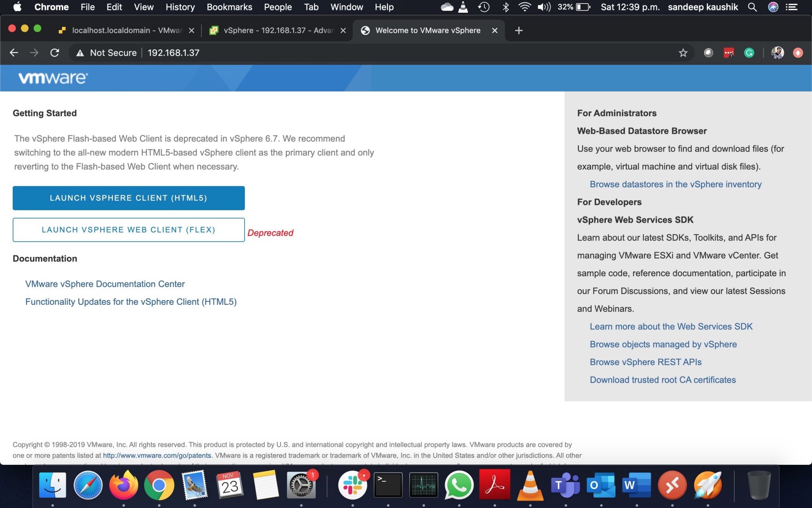This screenshot has width=812, height=508.
Task: Click the bookmark star icon
Action: 683,53
